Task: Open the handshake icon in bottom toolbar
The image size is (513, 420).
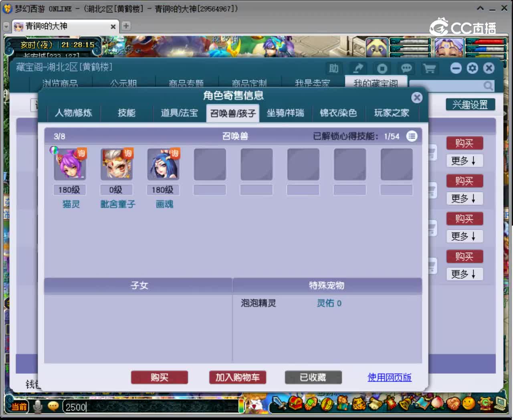Action: click(452, 404)
